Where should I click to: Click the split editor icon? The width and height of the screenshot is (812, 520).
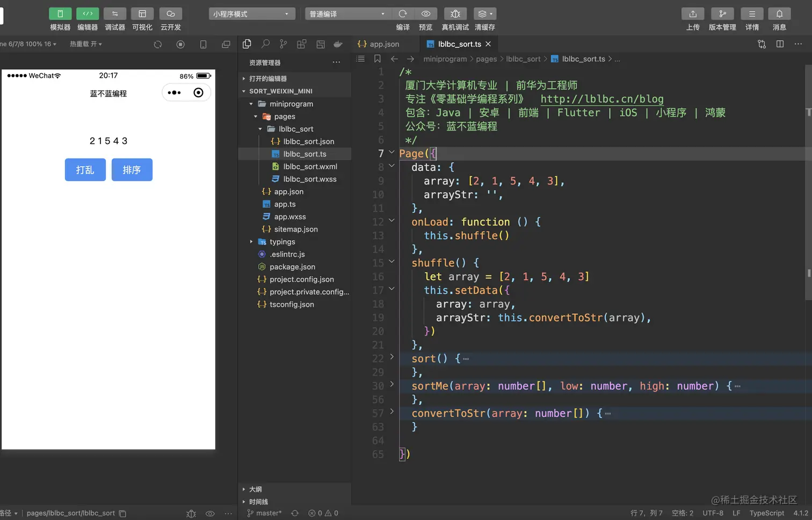[780, 44]
